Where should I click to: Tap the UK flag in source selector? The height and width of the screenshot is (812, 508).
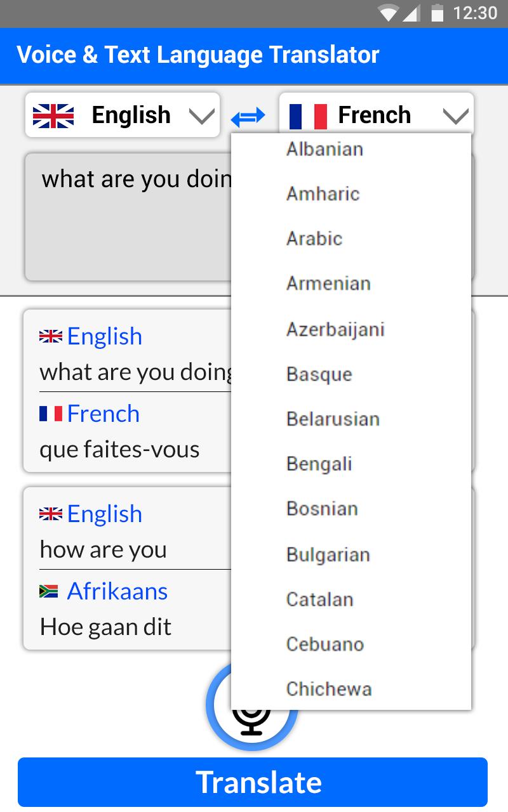[x=53, y=115]
